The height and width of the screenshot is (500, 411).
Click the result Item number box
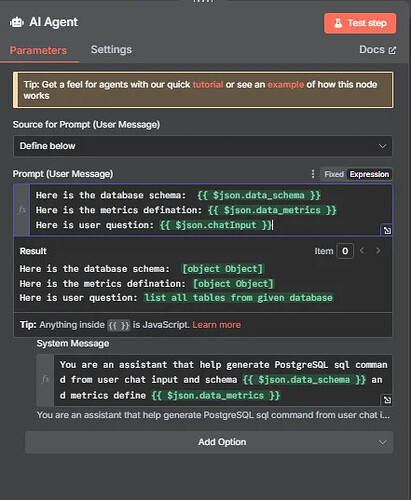click(x=345, y=251)
